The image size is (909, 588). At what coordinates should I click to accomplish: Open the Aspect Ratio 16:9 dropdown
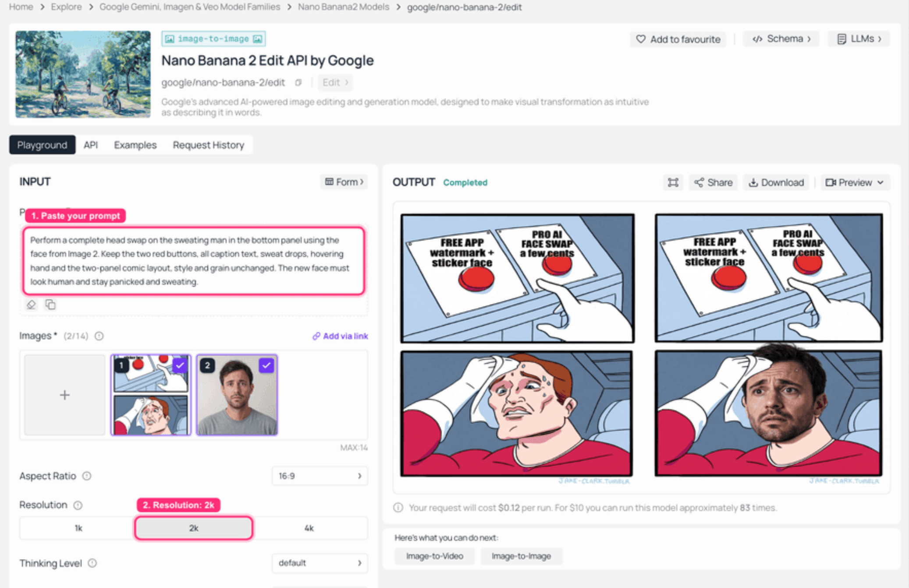coord(320,476)
